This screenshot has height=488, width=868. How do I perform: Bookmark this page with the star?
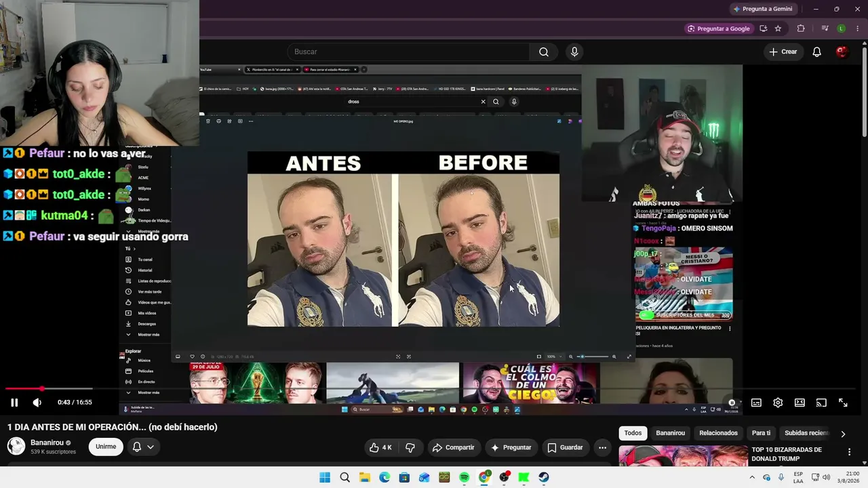tap(778, 28)
